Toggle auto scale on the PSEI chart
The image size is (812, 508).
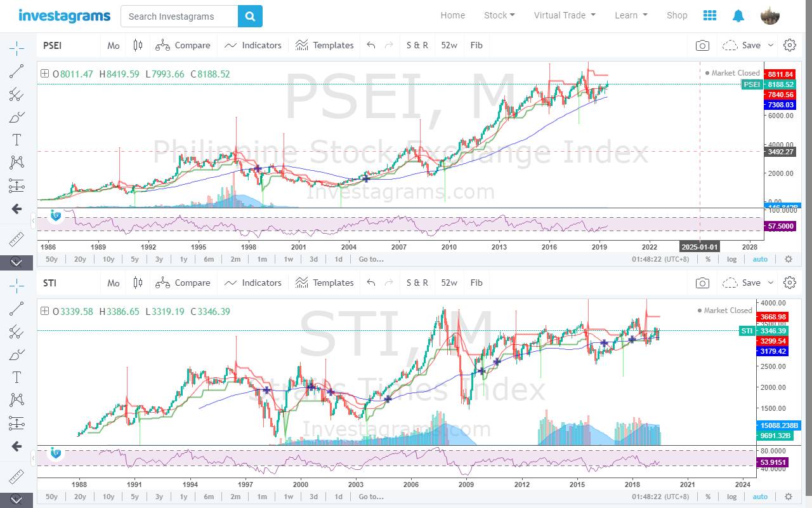point(760,259)
